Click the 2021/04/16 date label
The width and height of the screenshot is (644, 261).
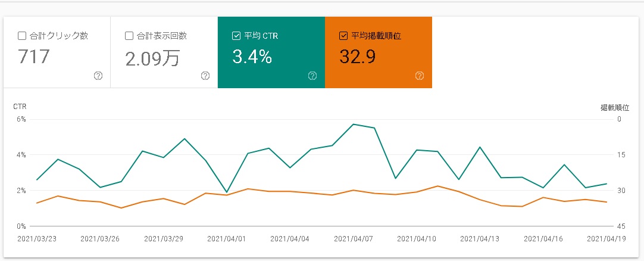[x=543, y=239]
